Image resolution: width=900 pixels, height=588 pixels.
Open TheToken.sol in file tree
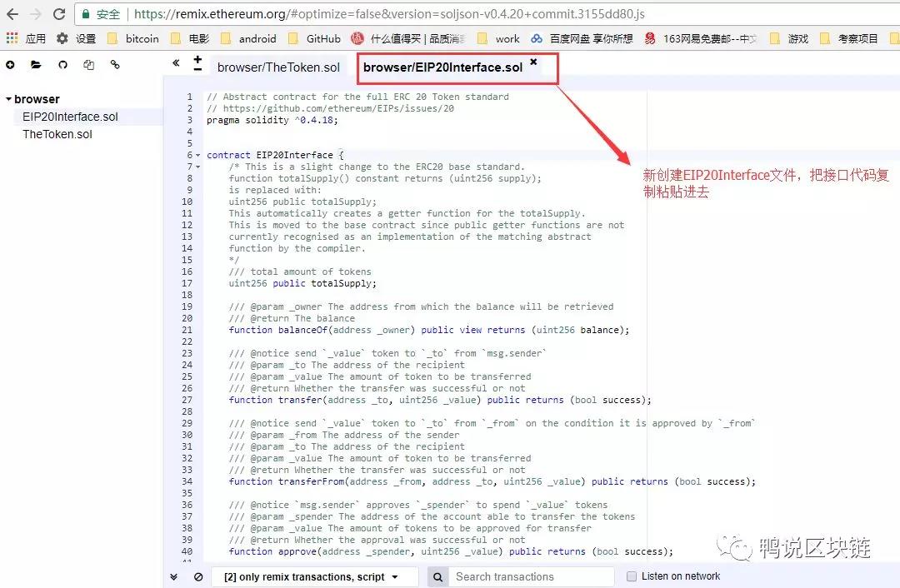pos(57,134)
